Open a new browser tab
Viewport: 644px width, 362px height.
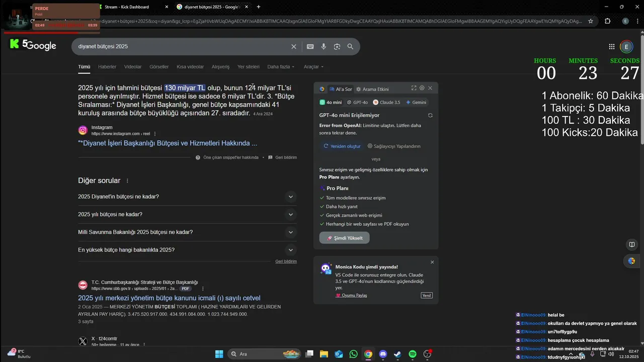coord(259,7)
